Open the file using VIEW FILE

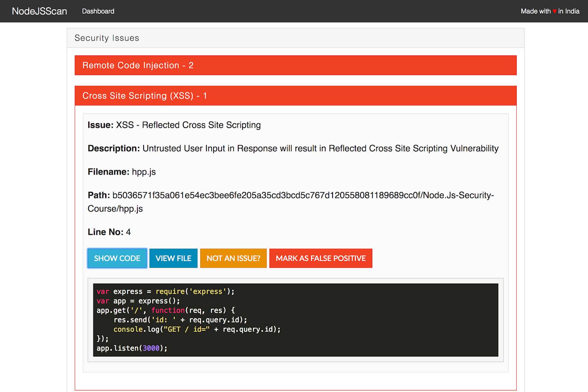tap(173, 258)
